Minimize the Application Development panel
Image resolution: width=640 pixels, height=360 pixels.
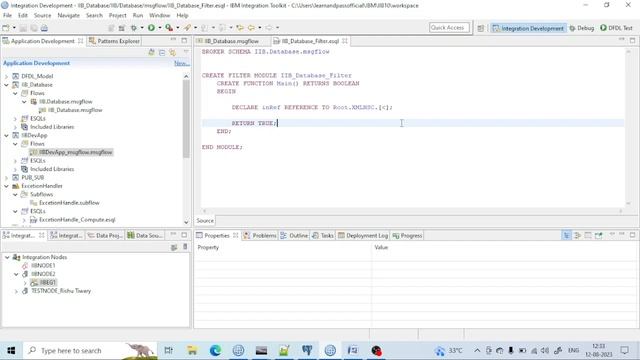click(x=173, y=40)
